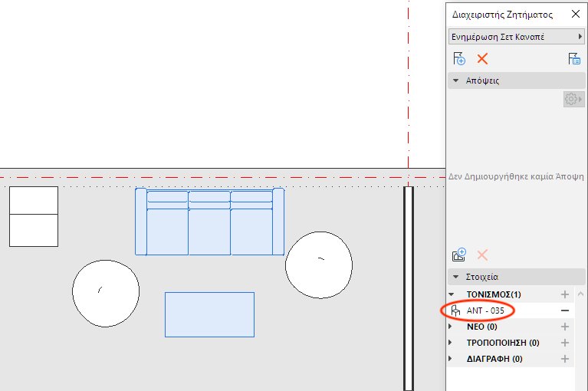Select the right round chair
Image resolution: width=588 pixels, height=391 pixels.
point(319,265)
